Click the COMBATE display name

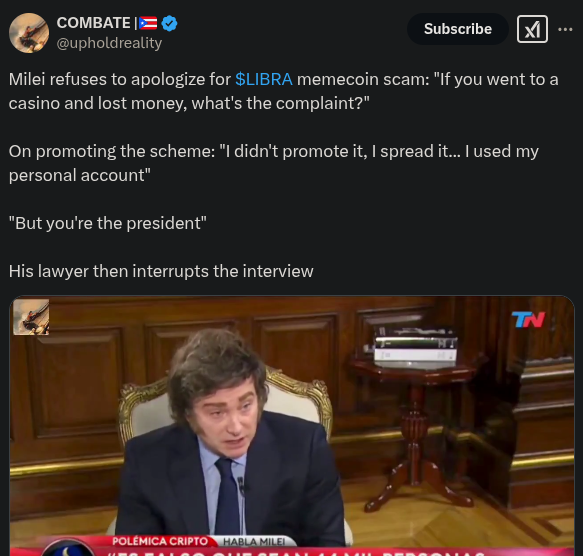[x=93, y=23]
